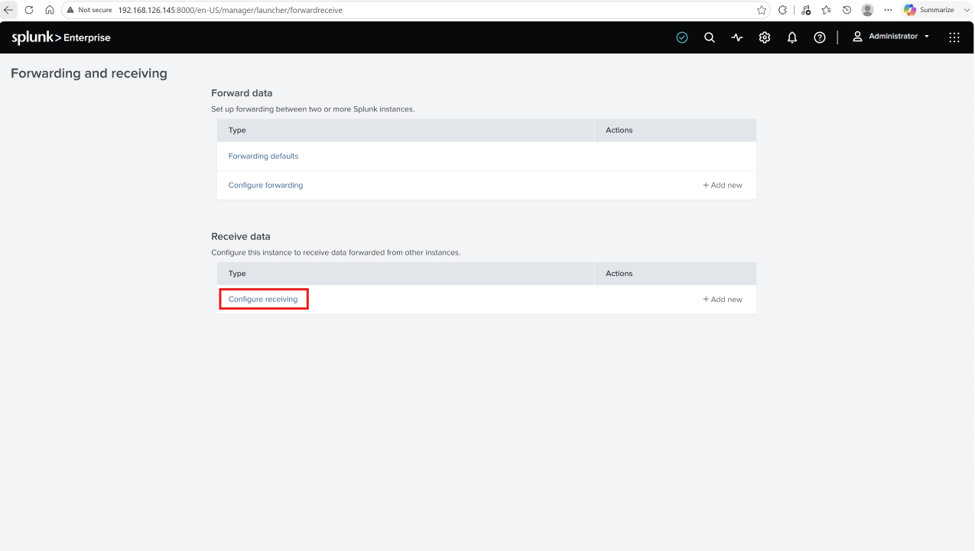Open browser extensions puzzle icon

[x=782, y=10]
